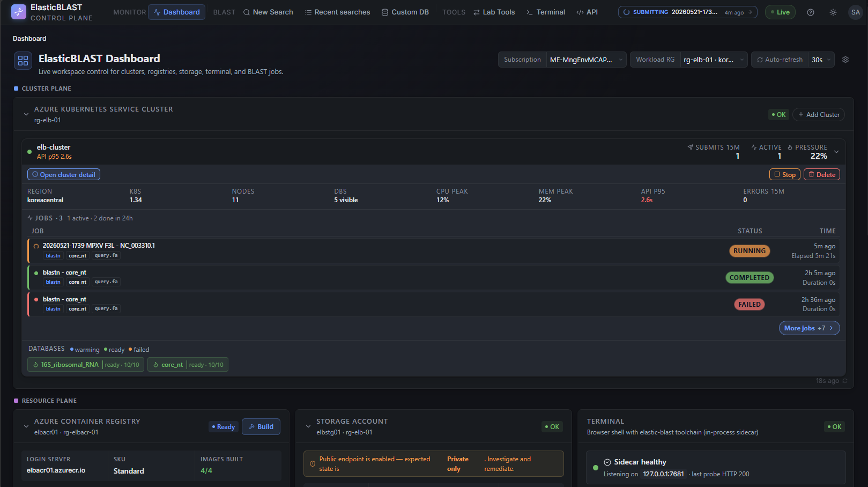This screenshot has width=868, height=487.
Task: Toggle the Live status indicator
Action: (780, 12)
